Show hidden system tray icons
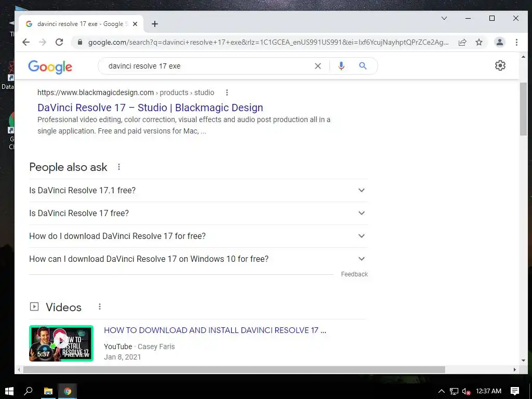 coord(441,391)
